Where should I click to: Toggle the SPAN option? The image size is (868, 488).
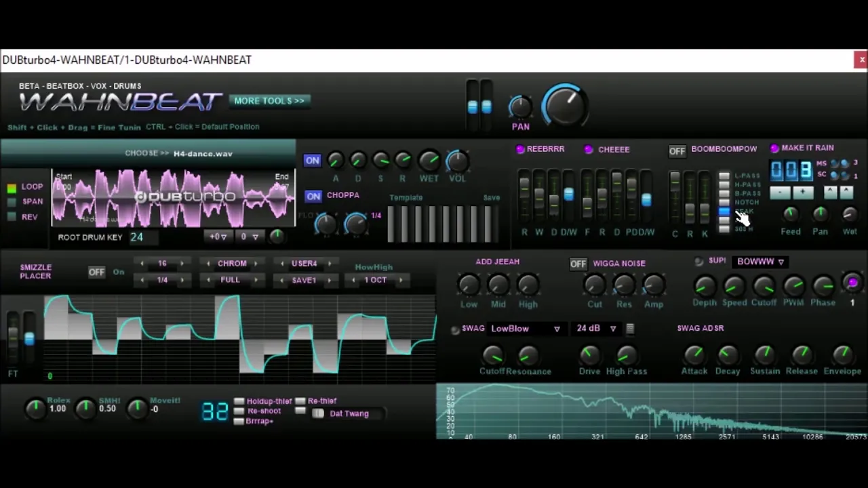12,202
